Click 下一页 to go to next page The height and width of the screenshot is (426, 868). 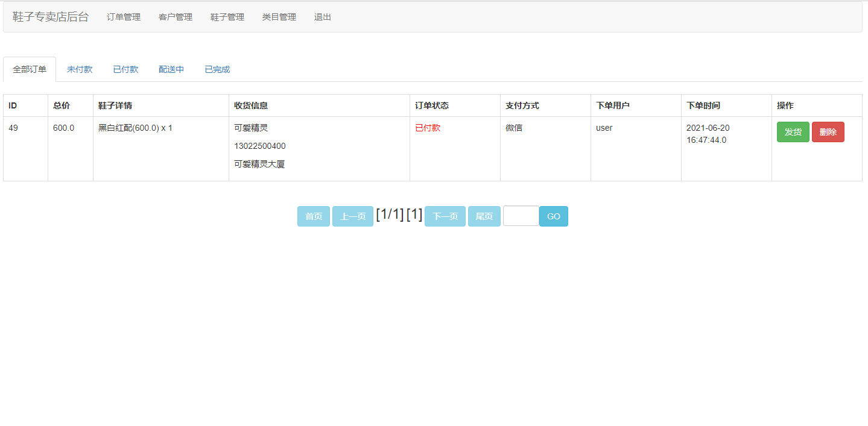coord(445,216)
